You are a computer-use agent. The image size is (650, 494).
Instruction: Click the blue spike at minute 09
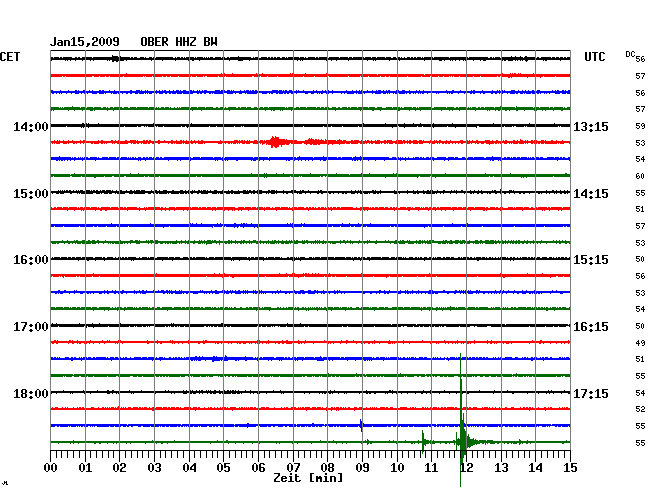pyautogui.click(x=361, y=425)
